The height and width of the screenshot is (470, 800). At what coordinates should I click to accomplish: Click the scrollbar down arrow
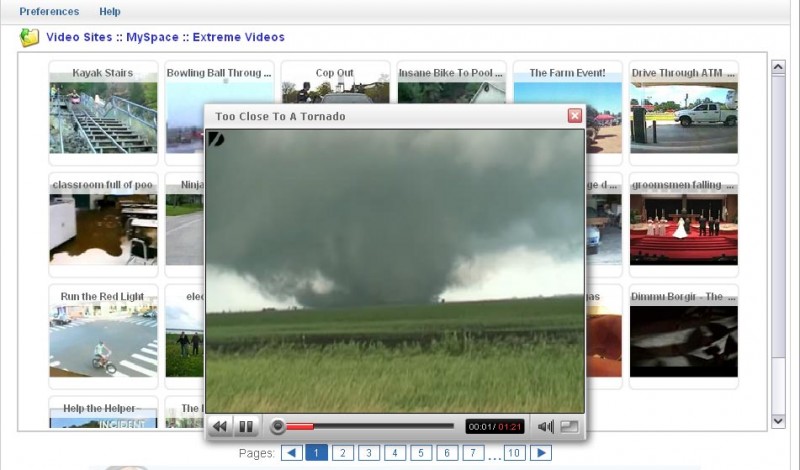tap(778, 421)
